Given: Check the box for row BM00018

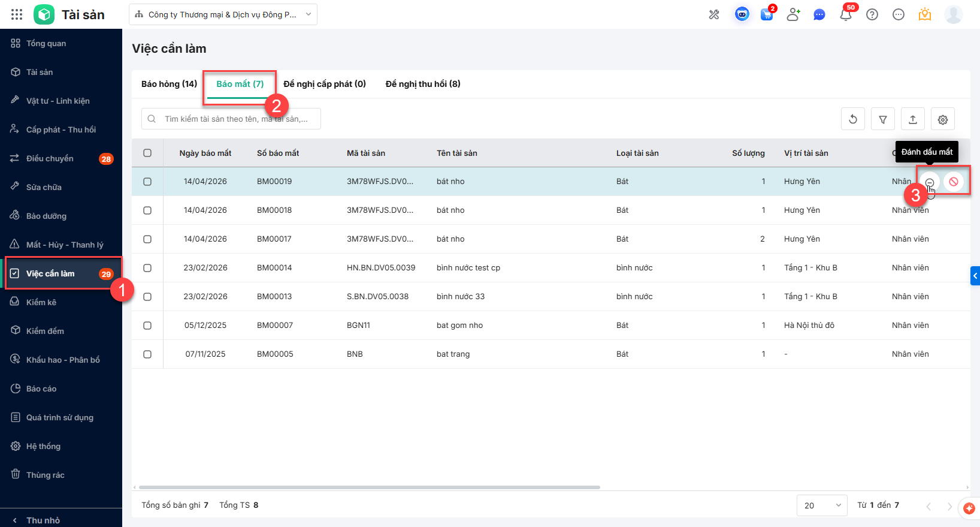Looking at the screenshot, I should 147,210.
